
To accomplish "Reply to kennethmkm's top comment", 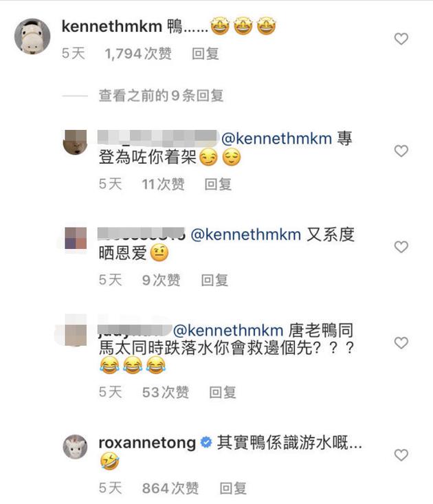I will coord(205,54).
